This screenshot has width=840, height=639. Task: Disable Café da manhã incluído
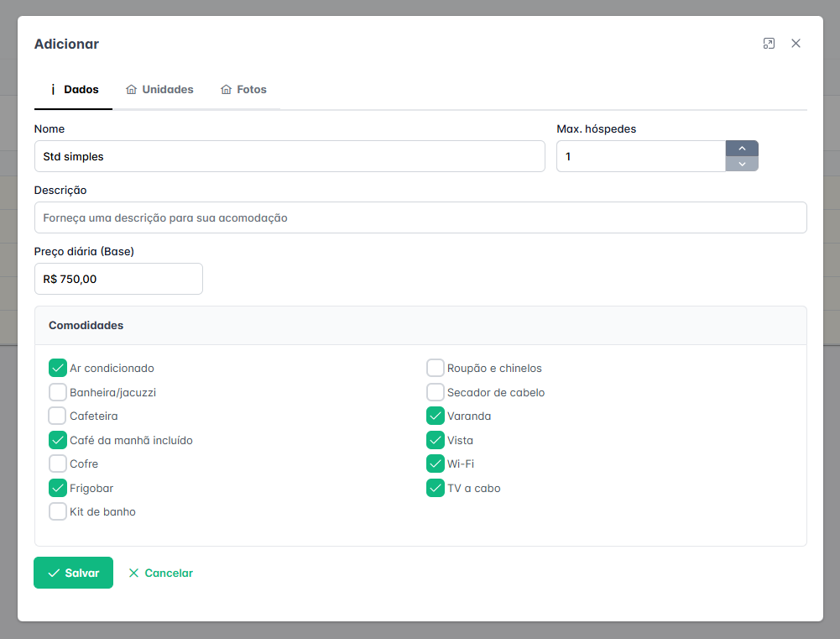click(58, 440)
